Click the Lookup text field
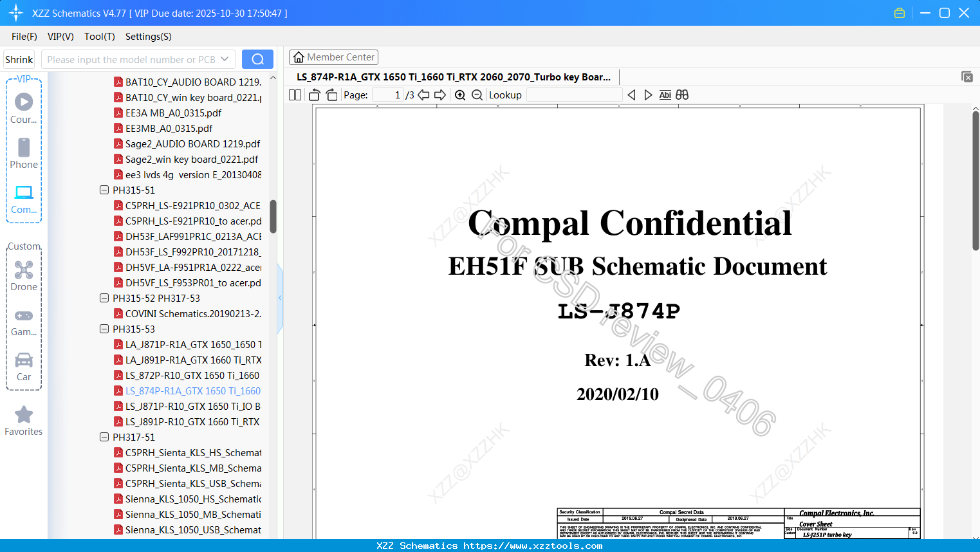This screenshot has height=552, width=980. [574, 95]
